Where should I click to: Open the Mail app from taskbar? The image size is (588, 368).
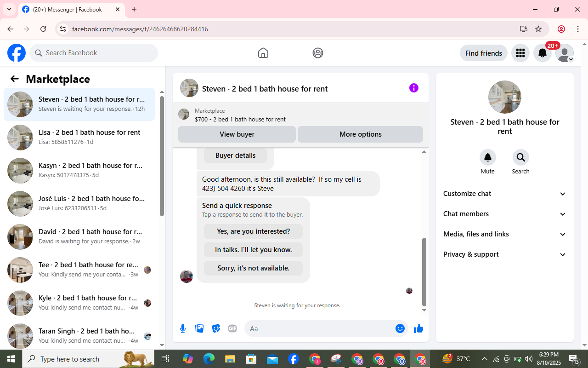pos(272,359)
